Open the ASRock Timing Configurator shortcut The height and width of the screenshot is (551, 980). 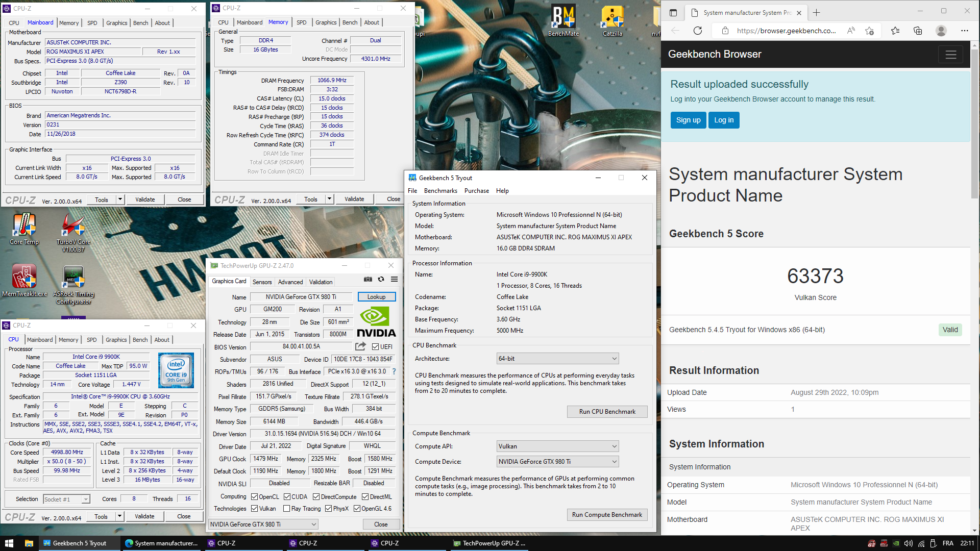[73, 285]
